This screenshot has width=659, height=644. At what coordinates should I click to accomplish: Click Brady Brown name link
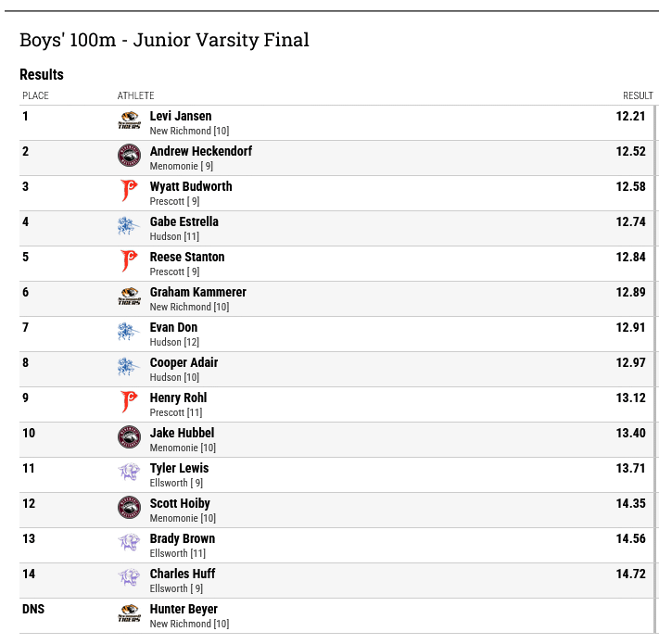(183, 539)
